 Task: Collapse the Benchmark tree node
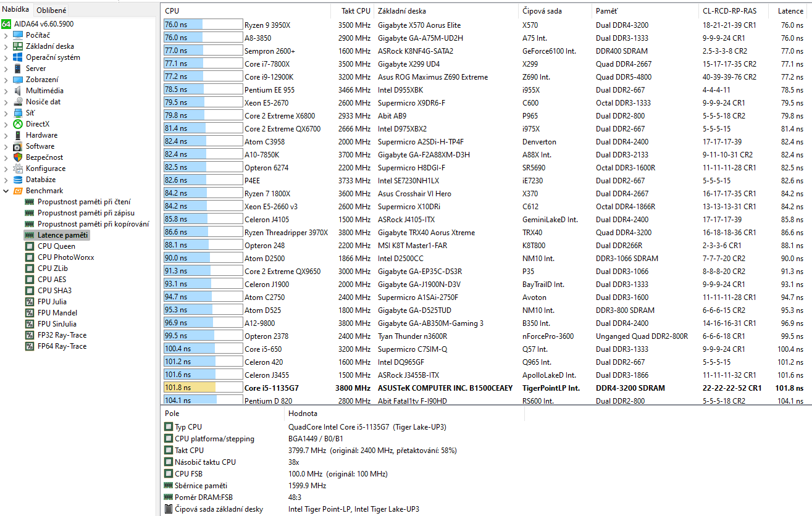click(x=6, y=191)
